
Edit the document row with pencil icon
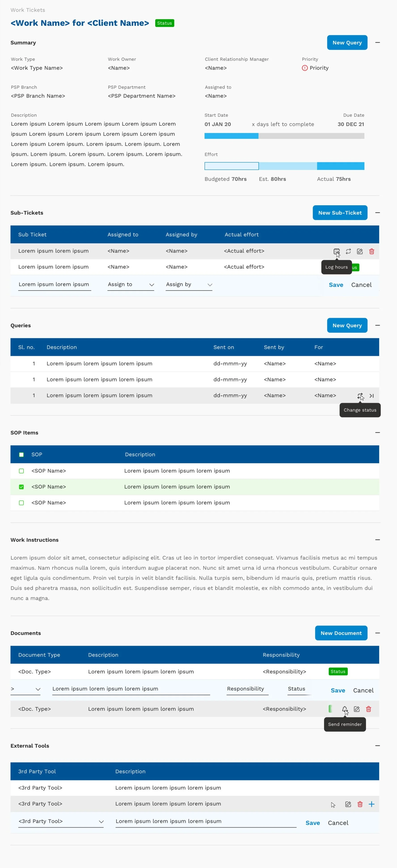point(357,709)
